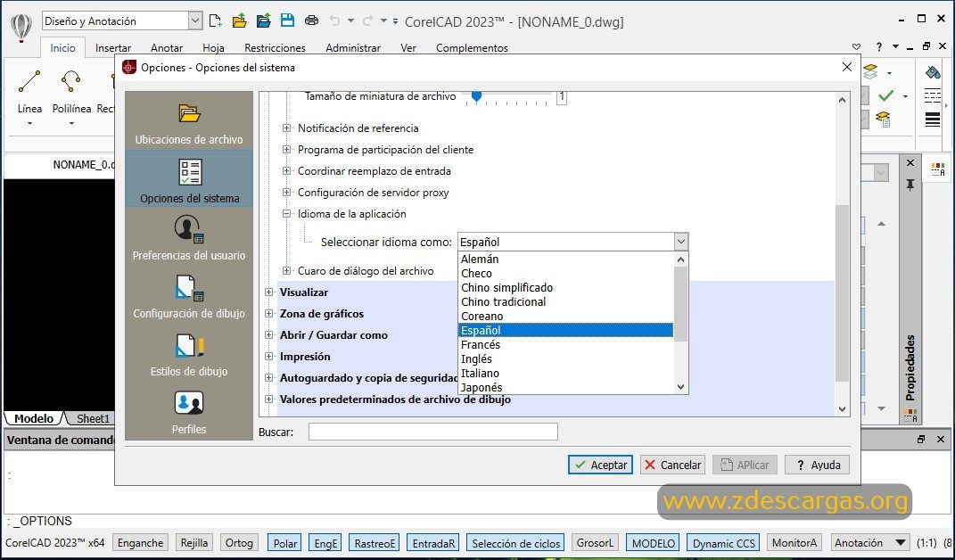The width and height of the screenshot is (955, 560).
Task: Click the MonitorA status bar button
Action: coord(794,543)
